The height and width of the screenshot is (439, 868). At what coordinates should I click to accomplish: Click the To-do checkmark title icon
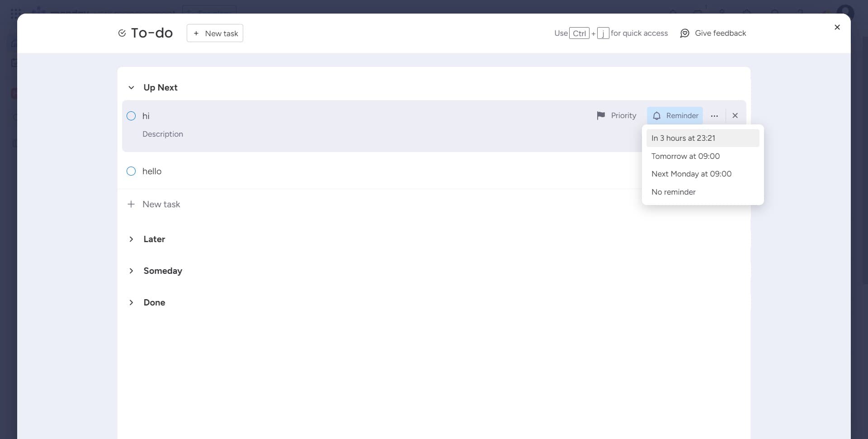[122, 33]
